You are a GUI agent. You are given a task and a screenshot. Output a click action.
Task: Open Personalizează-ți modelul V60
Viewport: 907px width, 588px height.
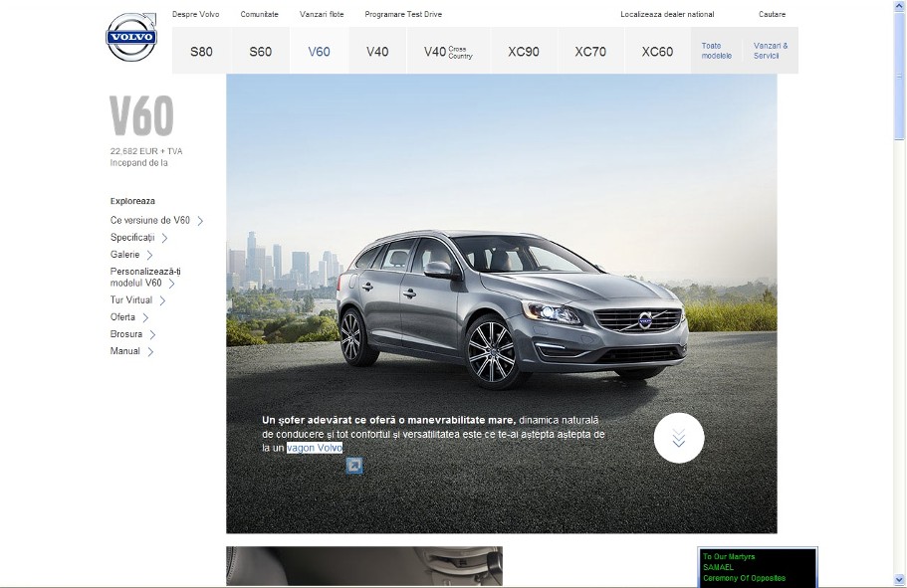click(x=145, y=277)
